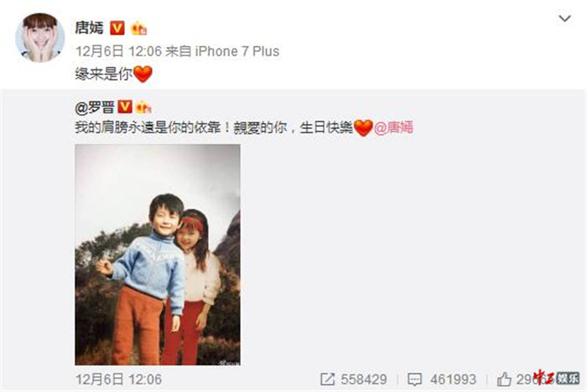Click the membership crown badge beside 唐嫣
The image size is (587, 392).
pyautogui.click(x=139, y=28)
